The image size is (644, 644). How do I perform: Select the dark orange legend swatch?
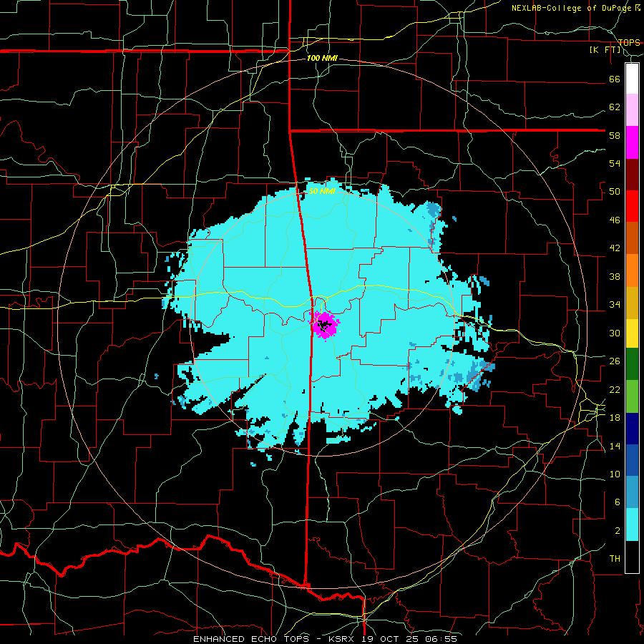(x=632, y=238)
